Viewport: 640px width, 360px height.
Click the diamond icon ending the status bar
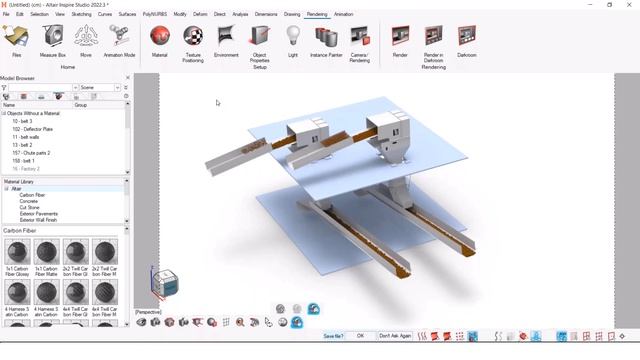coord(622,336)
